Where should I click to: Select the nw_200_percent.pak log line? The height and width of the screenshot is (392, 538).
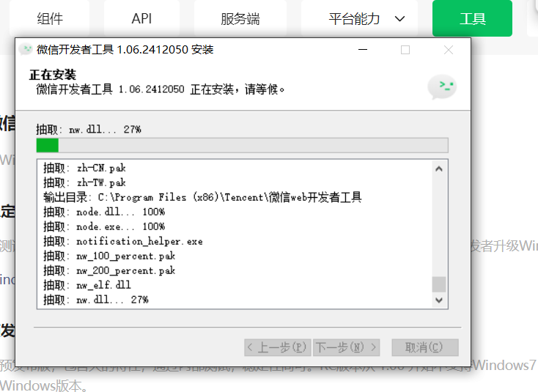coord(109,271)
